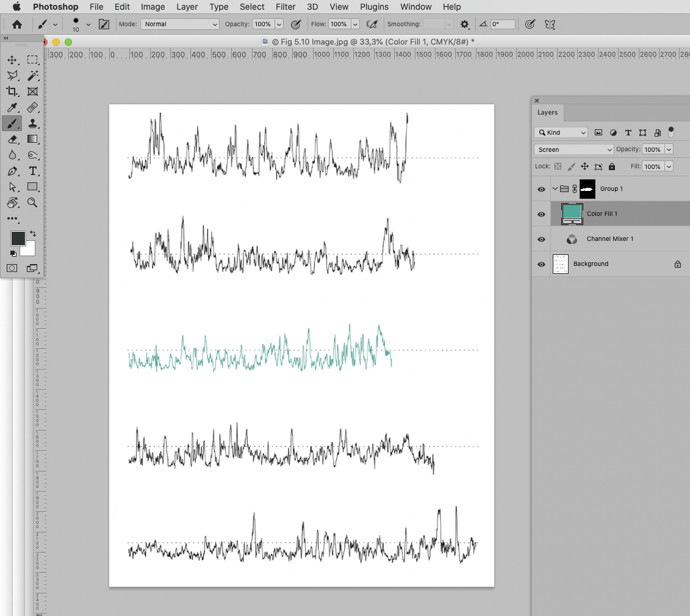Toggle visibility of Group 1
The height and width of the screenshot is (616, 690).
(541, 189)
